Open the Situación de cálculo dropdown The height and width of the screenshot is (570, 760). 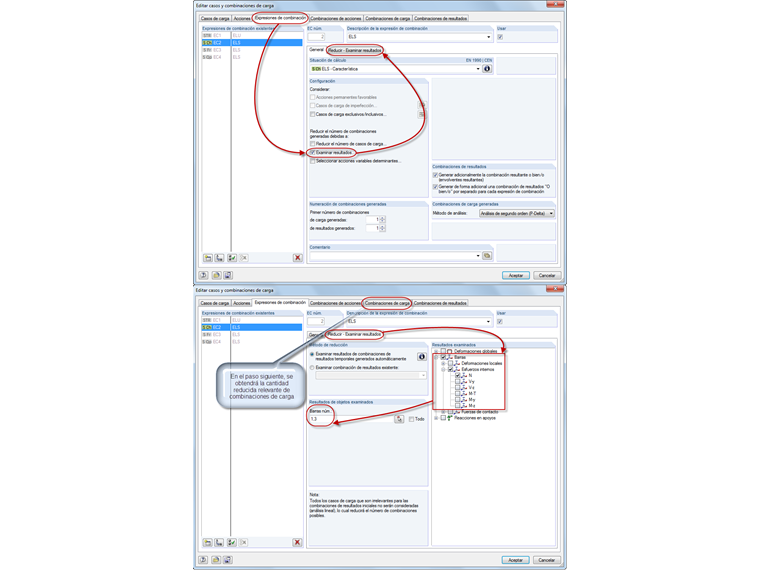[x=478, y=69]
